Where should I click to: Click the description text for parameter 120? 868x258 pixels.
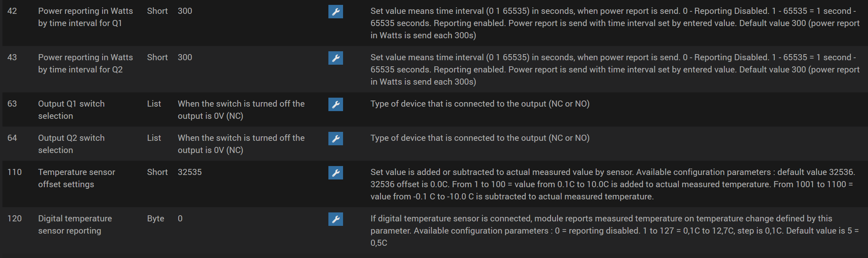[614, 230]
